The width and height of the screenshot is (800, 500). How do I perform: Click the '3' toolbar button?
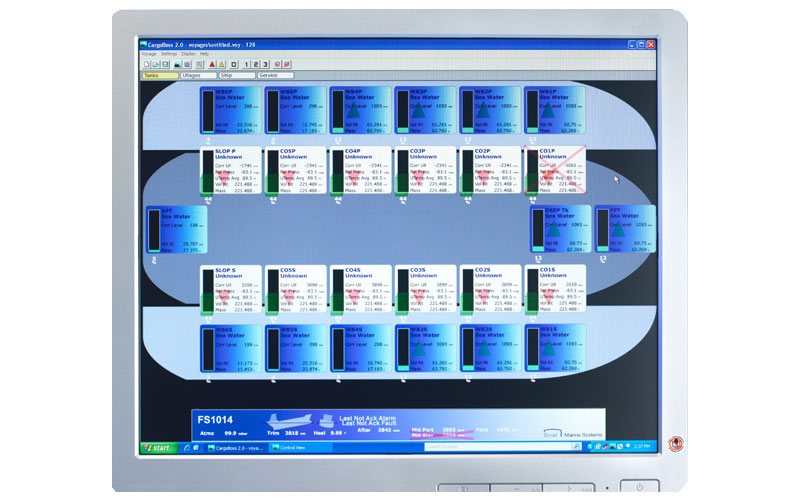click(265, 64)
